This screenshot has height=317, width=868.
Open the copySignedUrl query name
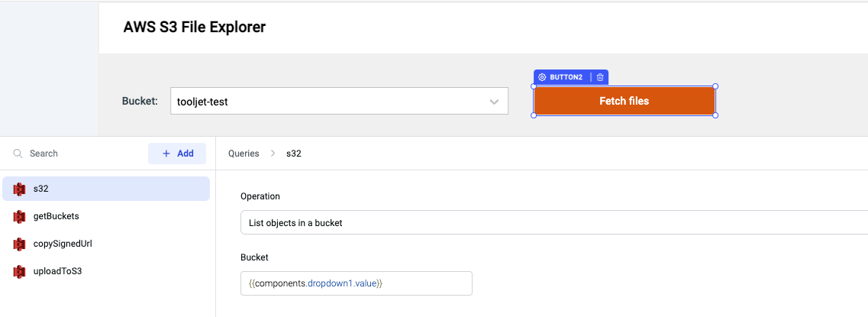tap(63, 244)
